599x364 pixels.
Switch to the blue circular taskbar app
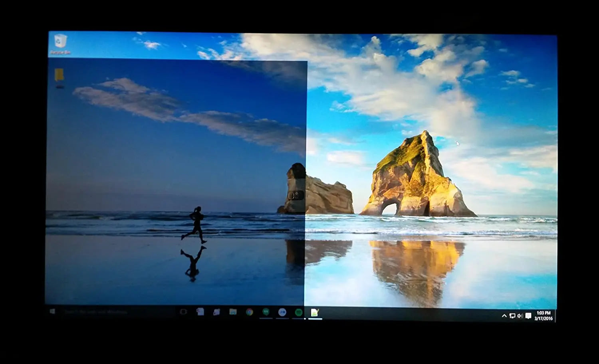282,313
